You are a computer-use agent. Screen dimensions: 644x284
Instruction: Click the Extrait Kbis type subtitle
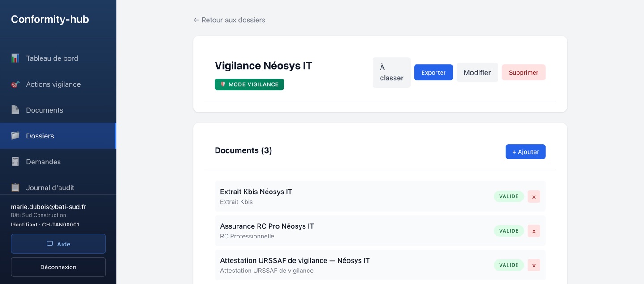(x=236, y=202)
